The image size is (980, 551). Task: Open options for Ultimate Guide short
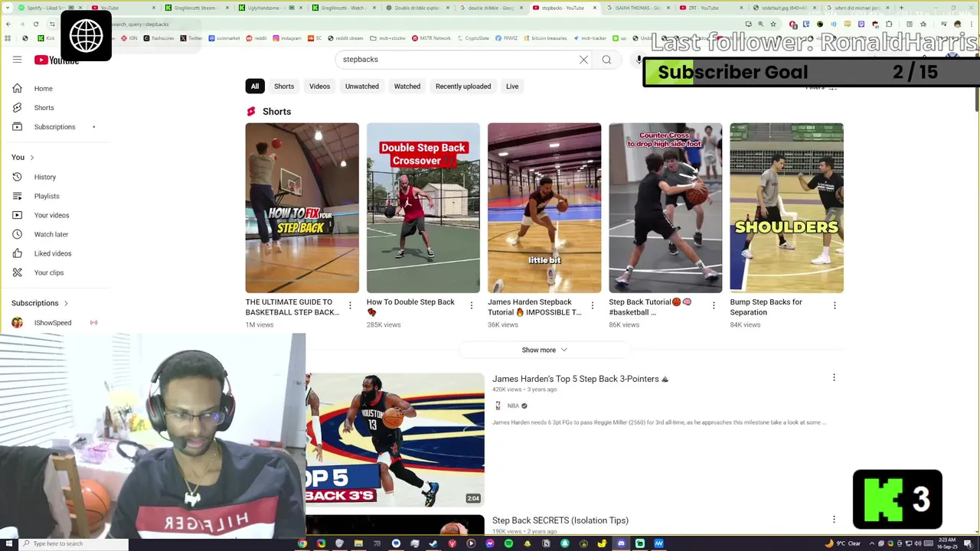(350, 306)
